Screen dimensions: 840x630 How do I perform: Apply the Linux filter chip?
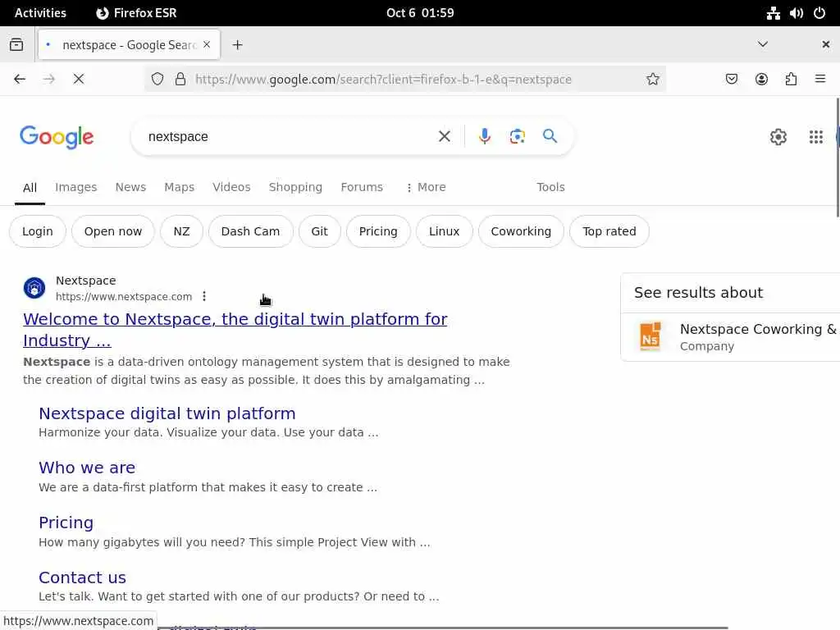(x=444, y=231)
